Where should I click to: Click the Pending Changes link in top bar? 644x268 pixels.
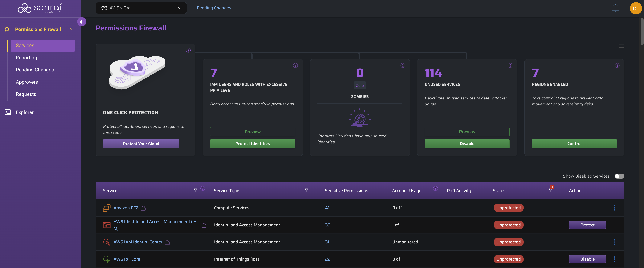click(214, 8)
